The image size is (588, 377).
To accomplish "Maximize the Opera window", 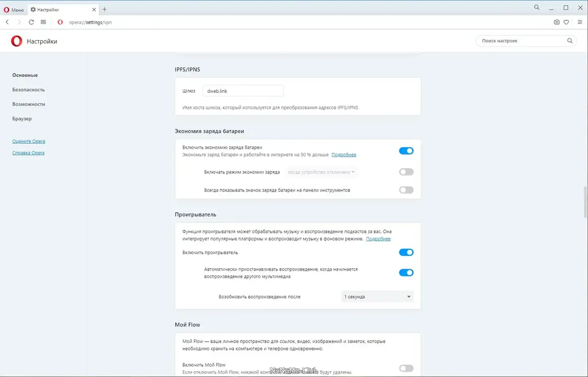I will (x=566, y=8).
